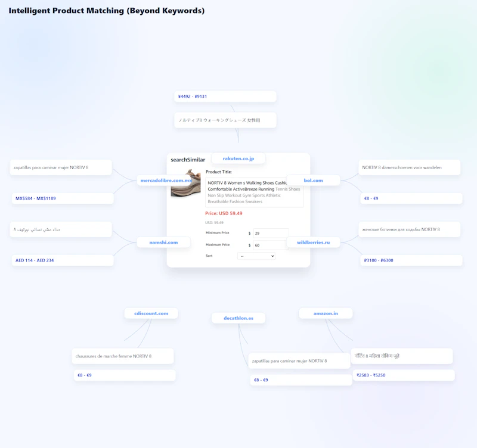Select the Japanese walking shoes title card
This screenshot has height=448, width=477.
(225, 120)
